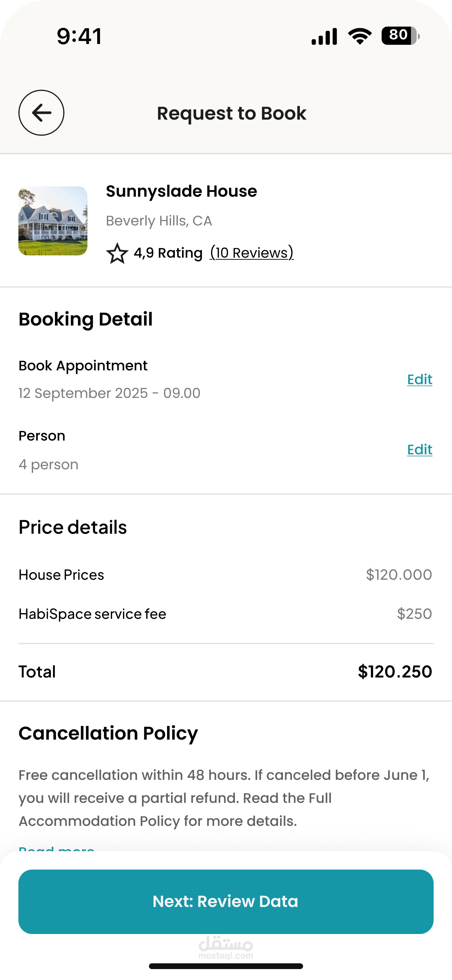The width and height of the screenshot is (452, 980).
Task: Open the (10 Reviews) link
Action: tap(252, 252)
